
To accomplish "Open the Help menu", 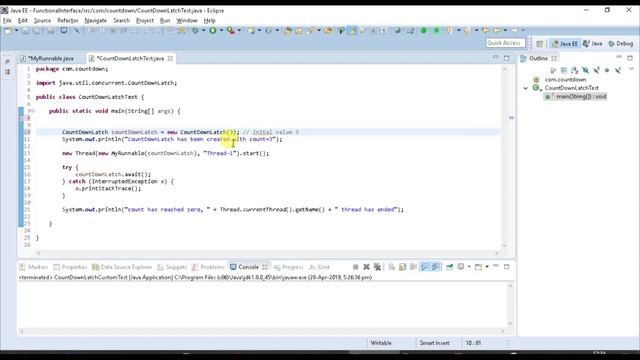I will click(209, 20).
